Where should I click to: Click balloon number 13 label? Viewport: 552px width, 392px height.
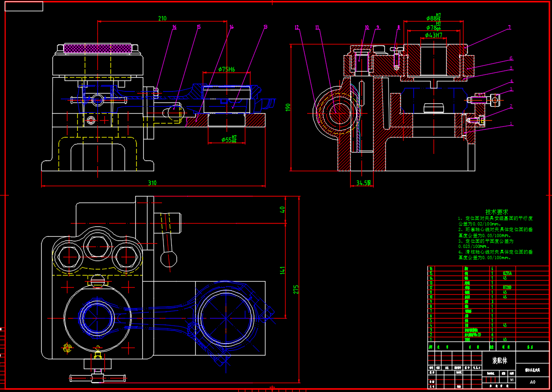(x=265, y=26)
